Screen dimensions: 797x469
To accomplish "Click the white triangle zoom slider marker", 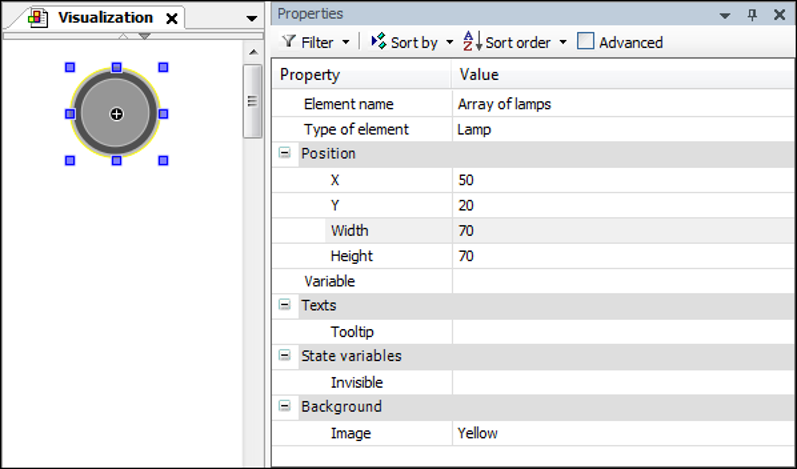I will [123, 36].
